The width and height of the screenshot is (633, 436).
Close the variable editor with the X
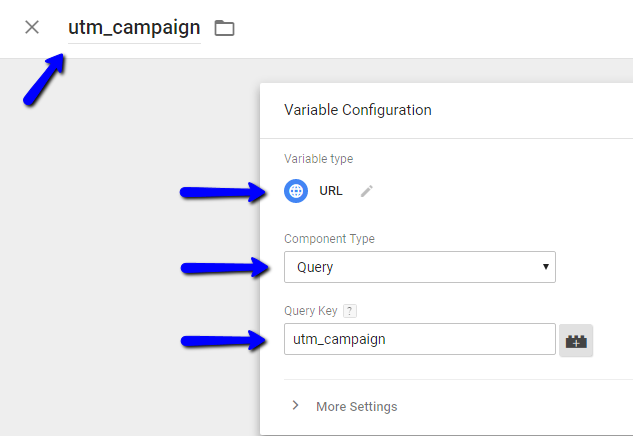[x=32, y=27]
